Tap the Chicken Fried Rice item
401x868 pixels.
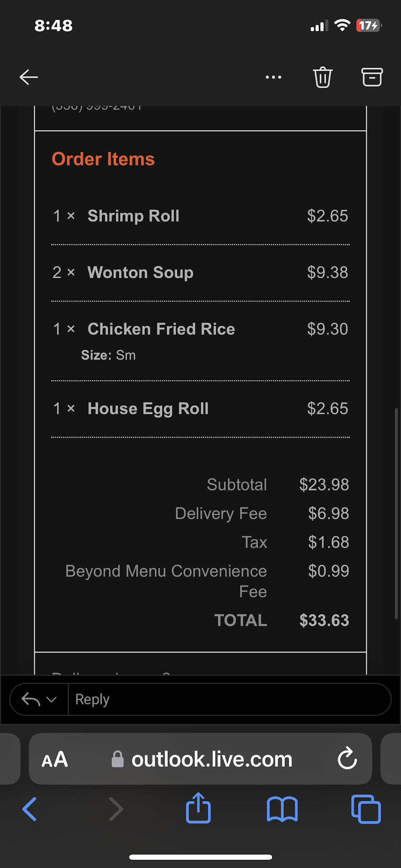161,329
